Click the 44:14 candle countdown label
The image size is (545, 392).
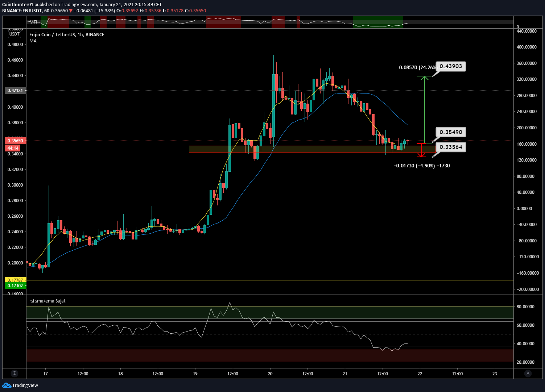point(13,148)
